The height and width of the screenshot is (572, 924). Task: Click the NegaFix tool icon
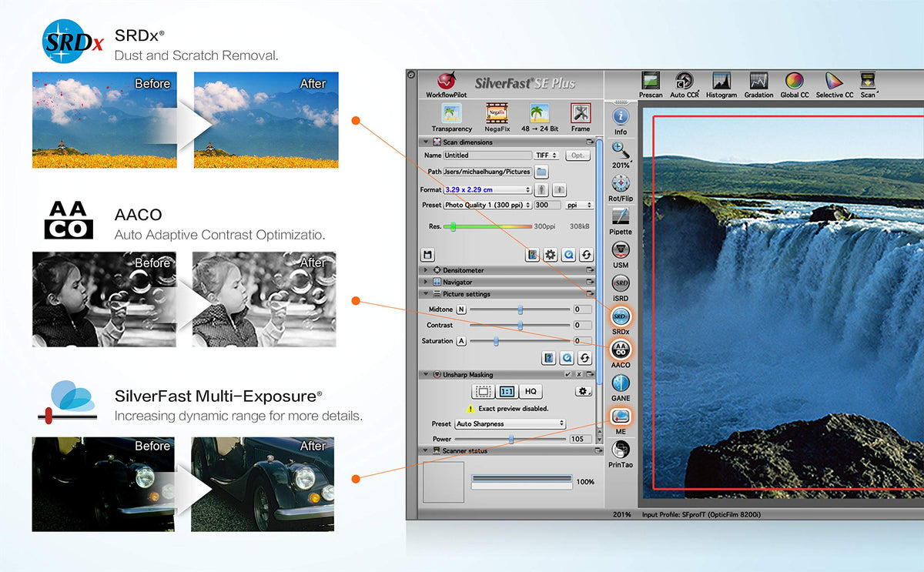pos(496,115)
